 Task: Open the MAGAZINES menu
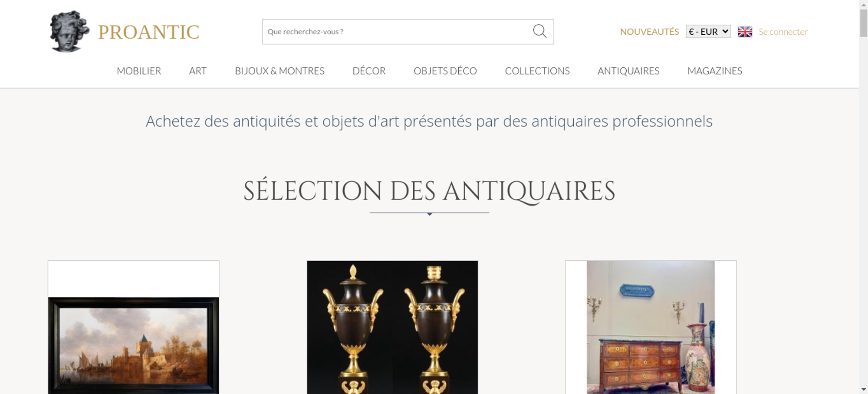[x=715, y=71]
